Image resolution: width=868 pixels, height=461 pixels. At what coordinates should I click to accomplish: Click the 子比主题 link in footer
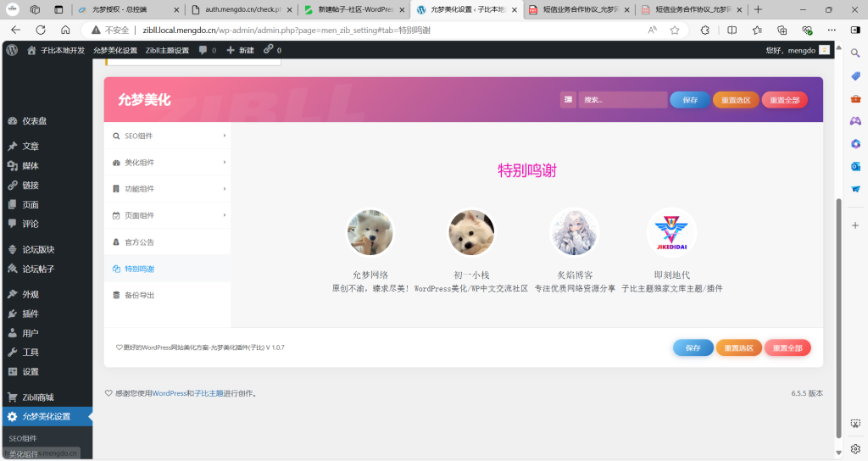[x=209, y=393]
